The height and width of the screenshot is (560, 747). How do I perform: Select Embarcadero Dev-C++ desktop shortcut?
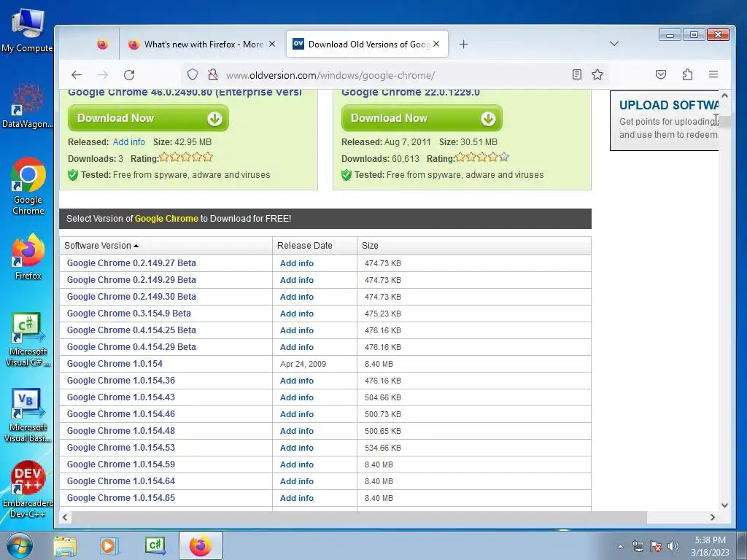click(x=28, y=489)
